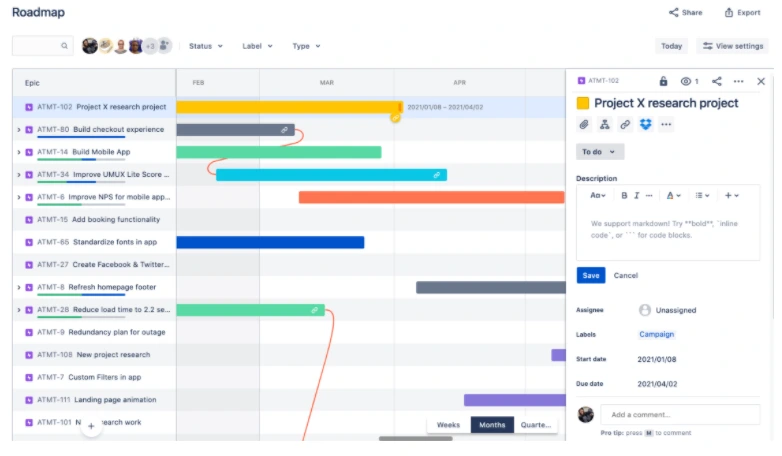This screenshot has width=782, height=456.
Task: Click the Campaign label link
Action: click(x=656, y=334)
